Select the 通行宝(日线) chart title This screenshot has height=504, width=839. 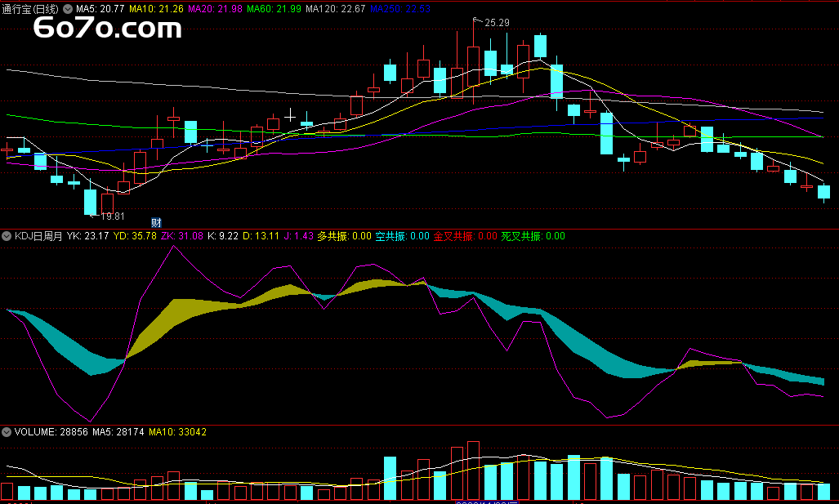[30, 9]
